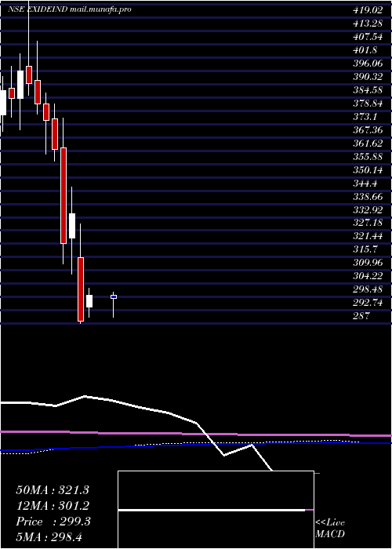This screenshot has width=392, height=549.
Task: Click the 390.32 price axis label
Action: pyautogui.click(x=368, y=77)
